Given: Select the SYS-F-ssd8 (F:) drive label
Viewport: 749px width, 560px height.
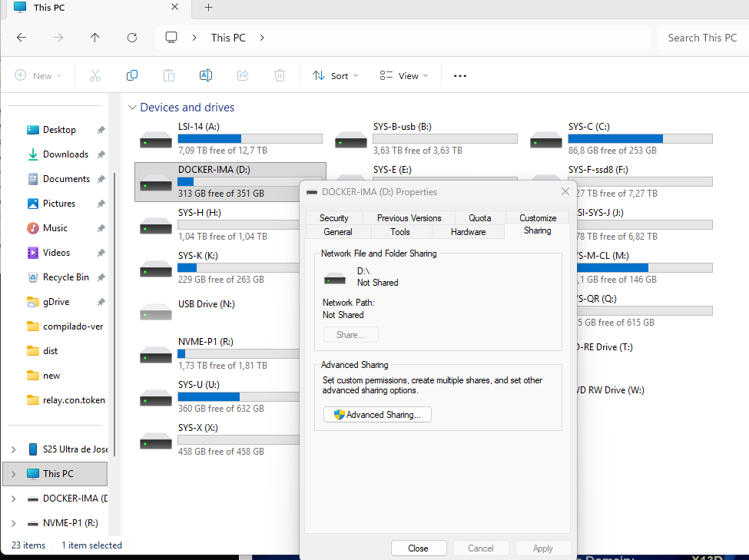Looking at the screenshot, I should [598, 170].
